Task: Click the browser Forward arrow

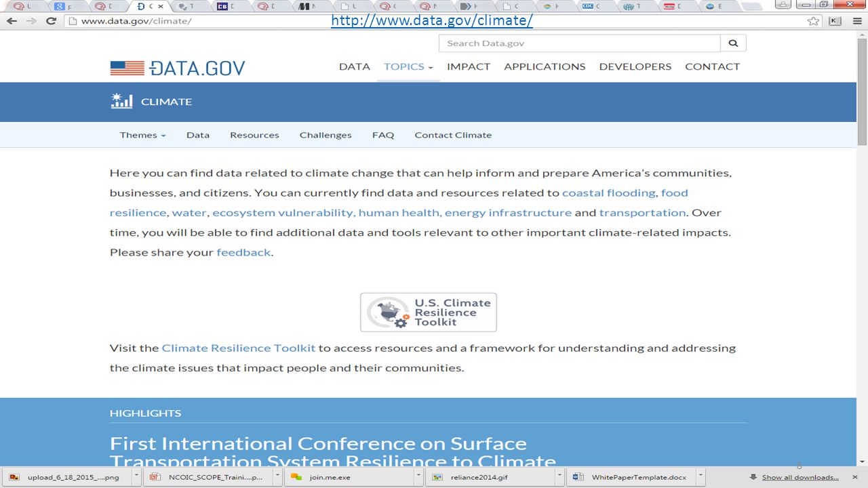Action: [32, 21]
